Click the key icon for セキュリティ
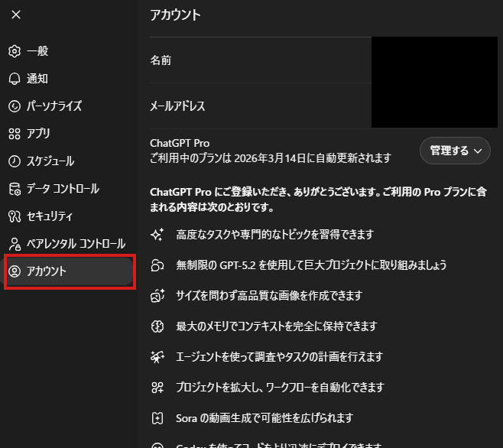This screenshot has width=503, height=448. (14, 216)
